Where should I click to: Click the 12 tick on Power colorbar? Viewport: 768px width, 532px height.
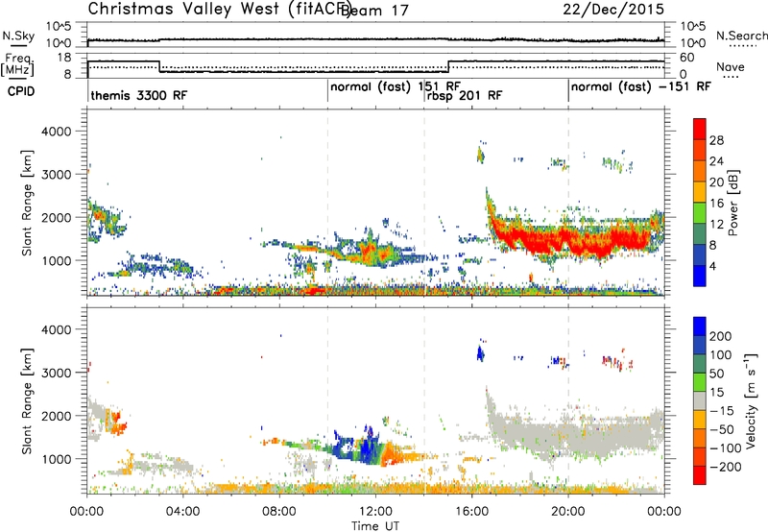coord(716,225)
